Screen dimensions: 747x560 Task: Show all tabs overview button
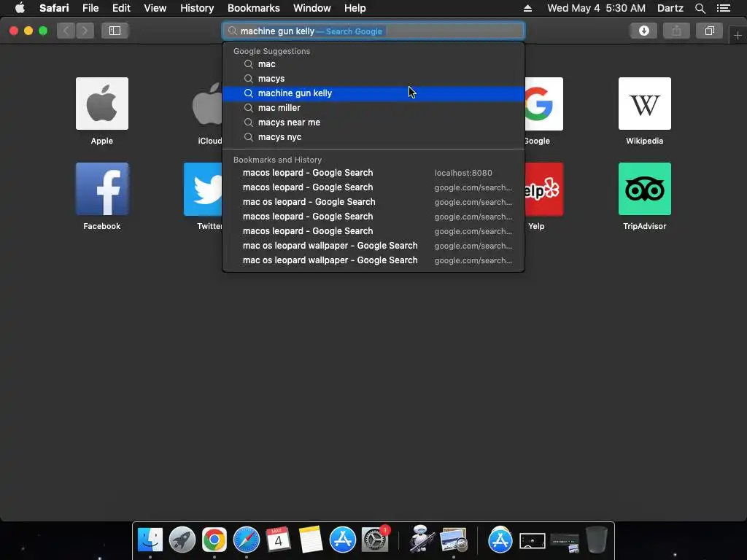(709, 31)
